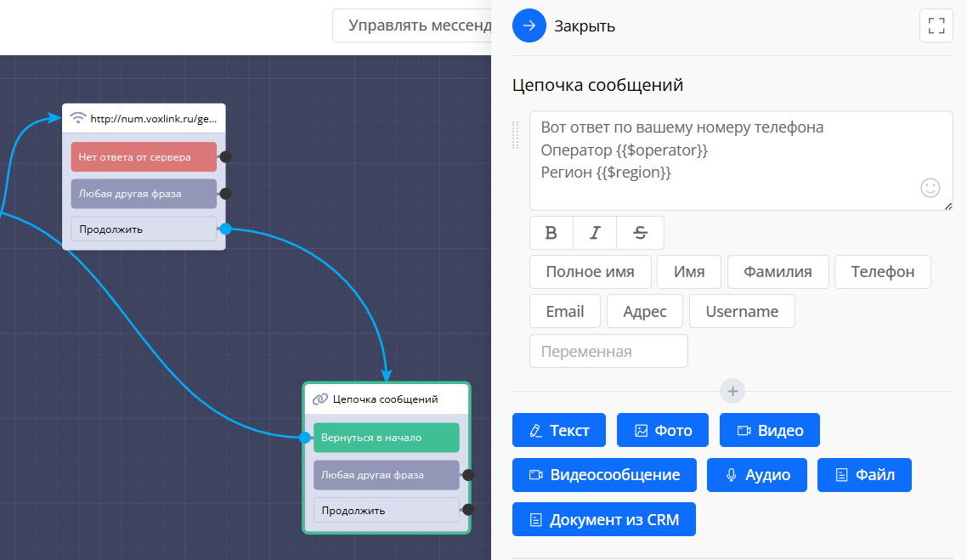
Task: Add an Аудио block
Action: [x=756, y=475]
